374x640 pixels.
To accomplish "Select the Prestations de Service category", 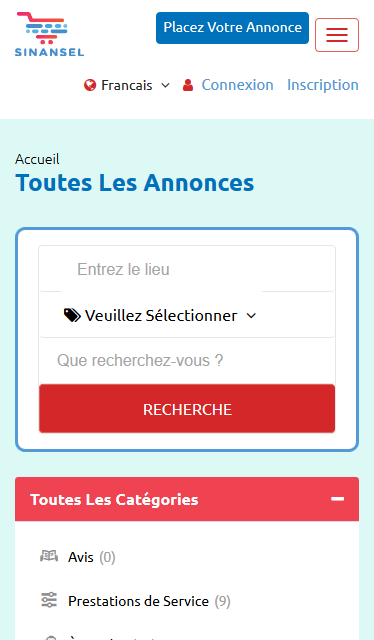I will [138, 601].
